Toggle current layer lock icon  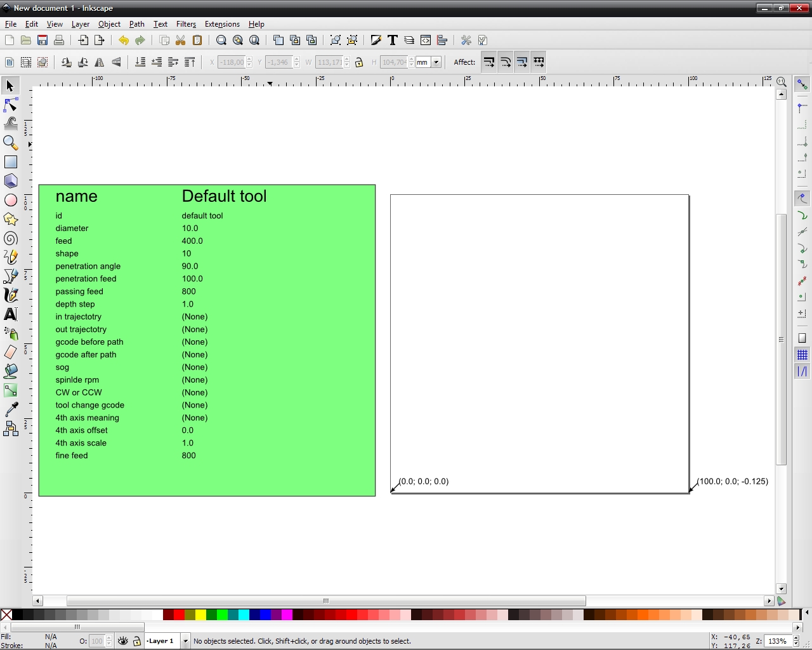(137, 641)
